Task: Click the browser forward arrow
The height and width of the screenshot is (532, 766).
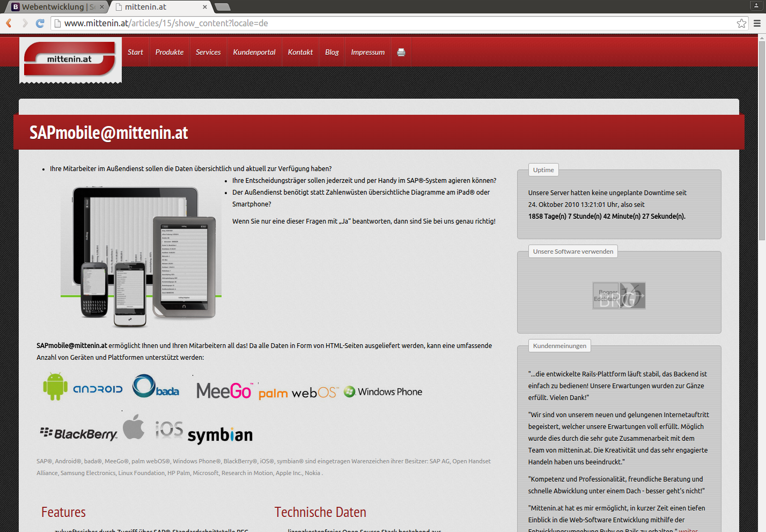Action: coord(25,23)
